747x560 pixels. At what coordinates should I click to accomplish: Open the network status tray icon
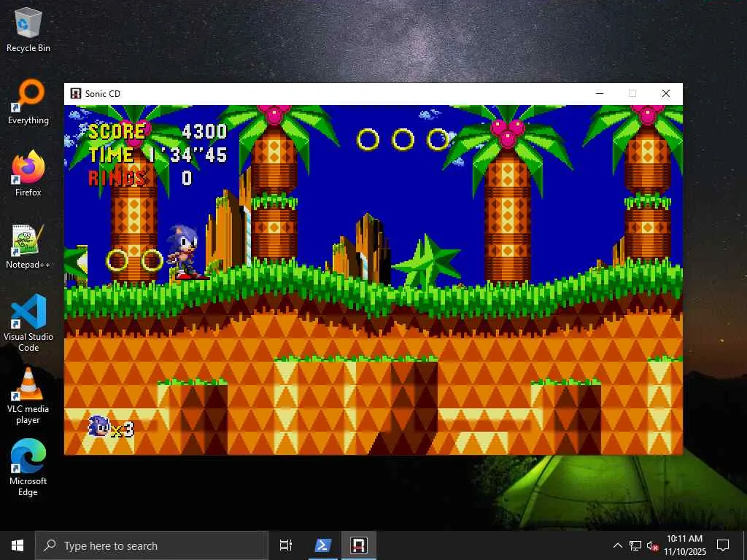635,545
